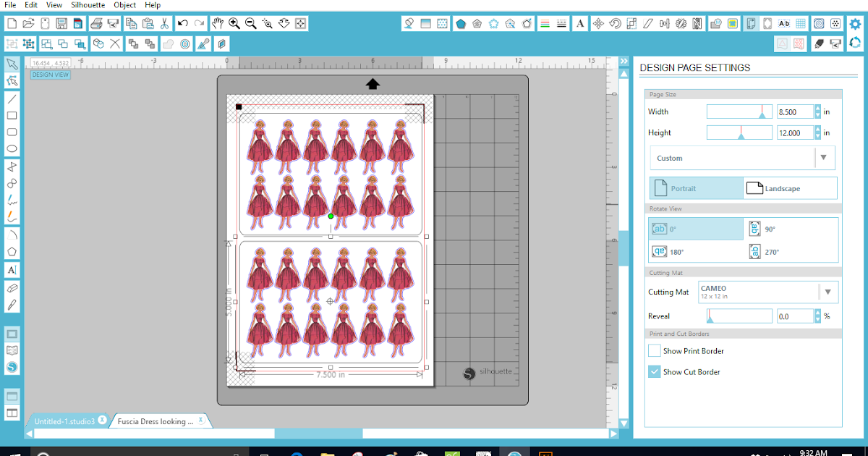Viewport: 868px width, 456px height.
Task: Open the Line Color panel icon
Action: pyautogui.click(x=545, y=24)
